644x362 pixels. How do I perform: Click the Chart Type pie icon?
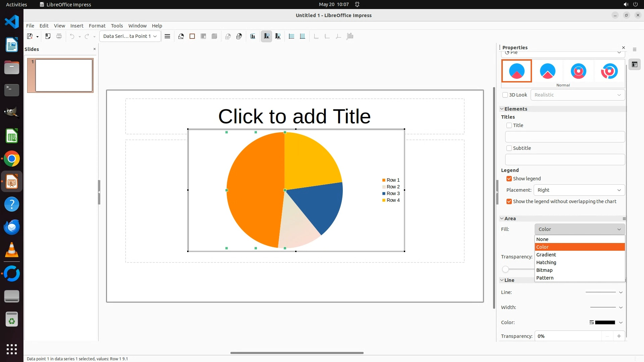pyautogui.click(x=181, y=36)
